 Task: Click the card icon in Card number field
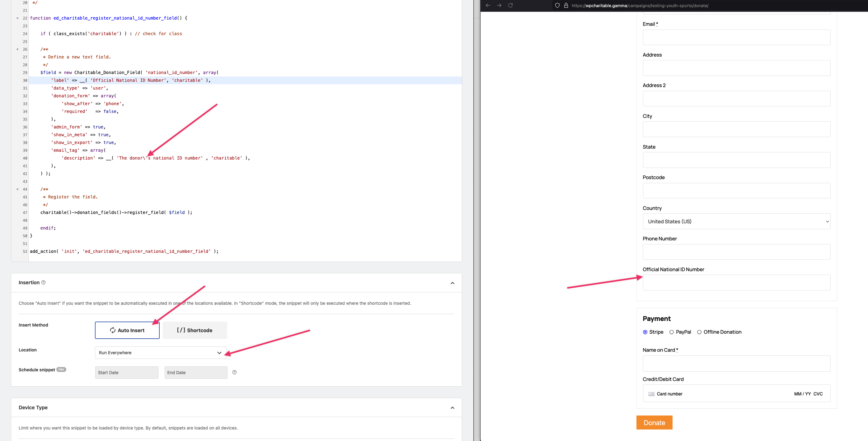651,394
